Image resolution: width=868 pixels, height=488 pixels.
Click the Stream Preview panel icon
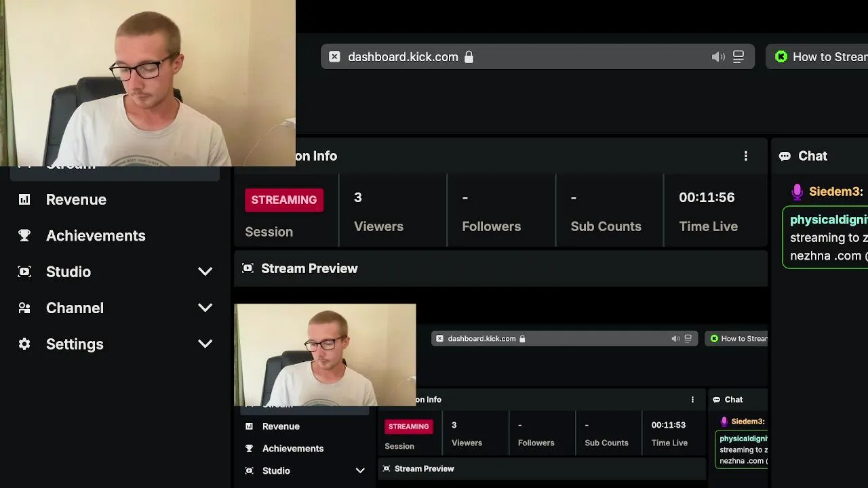pyautogui.click(x=248, y=268)
